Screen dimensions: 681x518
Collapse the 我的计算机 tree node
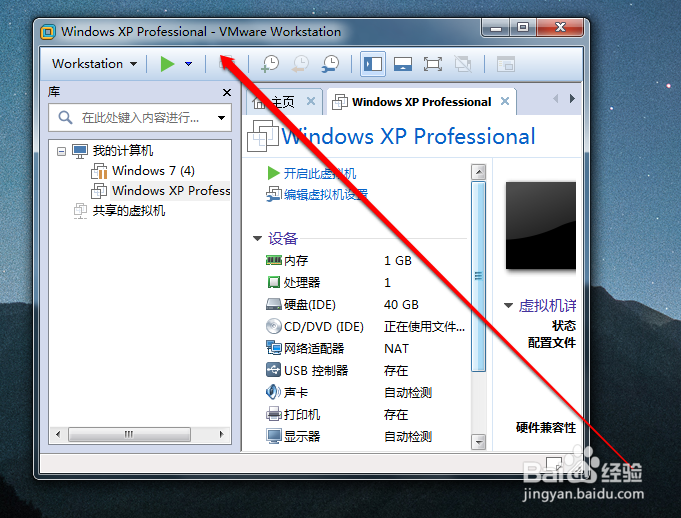pos(61,151)
